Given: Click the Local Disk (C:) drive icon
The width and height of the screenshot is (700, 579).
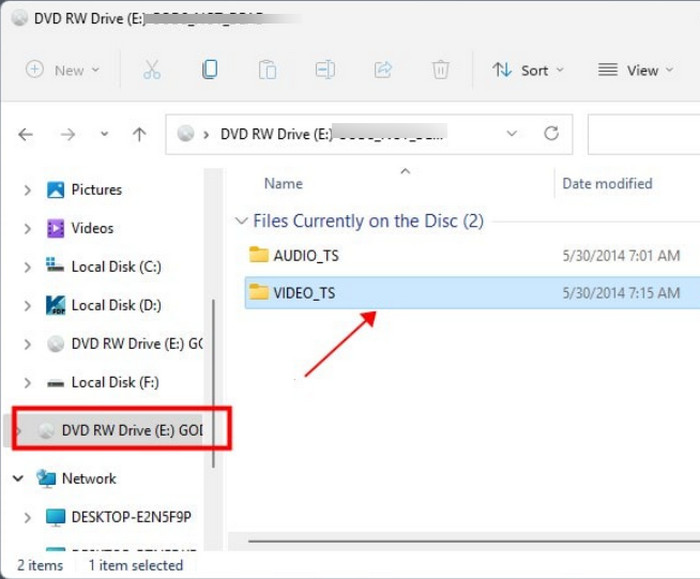Looking at the screenshot, I should coord(55,265).
